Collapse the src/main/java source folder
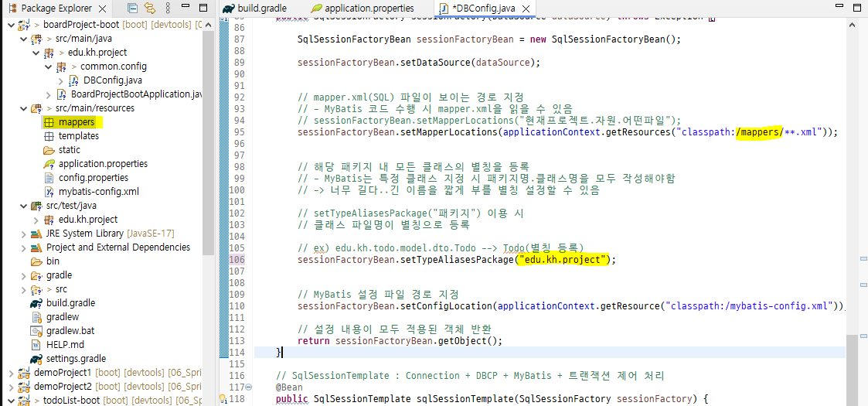The image size is (868, 406). (23, 39)
